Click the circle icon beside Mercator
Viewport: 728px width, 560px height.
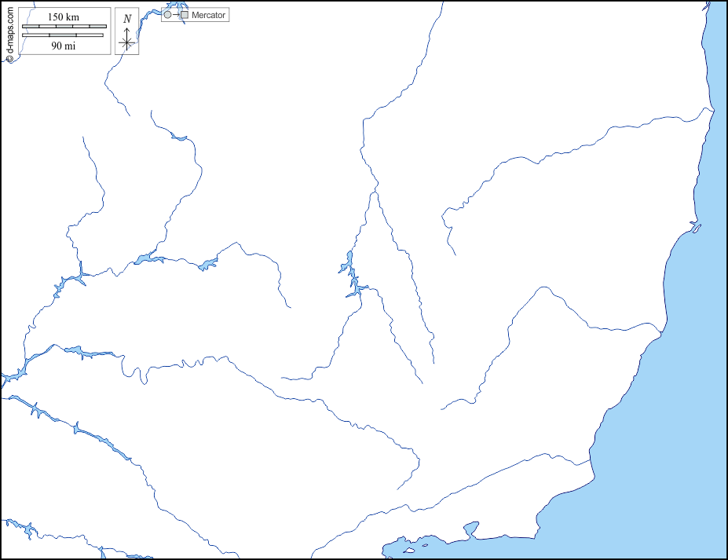coord(167,15)
